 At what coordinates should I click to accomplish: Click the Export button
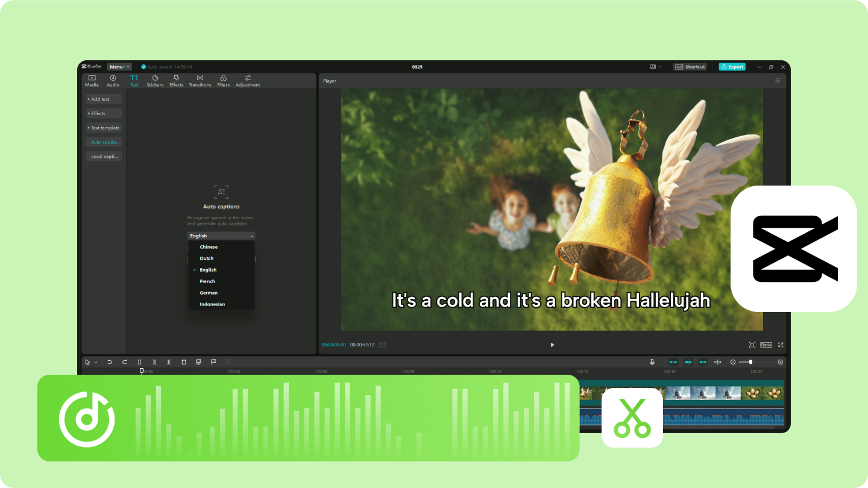click(x=732, y=67)
